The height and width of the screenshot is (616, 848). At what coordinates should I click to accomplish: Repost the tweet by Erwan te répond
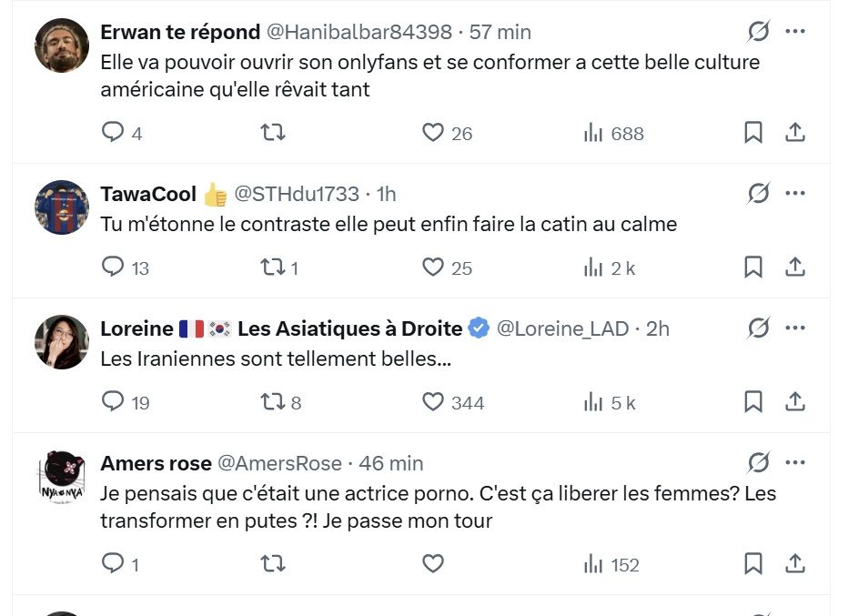pyautogui.click(x=273, y=133)
